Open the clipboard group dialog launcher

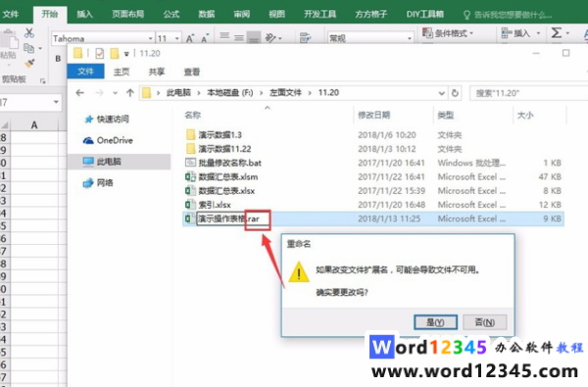point(43,80)
